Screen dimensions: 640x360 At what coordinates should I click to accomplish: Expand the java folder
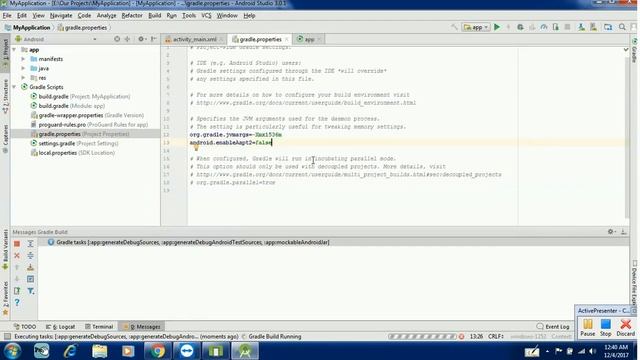pyautogui.click(x=23, y=69)
